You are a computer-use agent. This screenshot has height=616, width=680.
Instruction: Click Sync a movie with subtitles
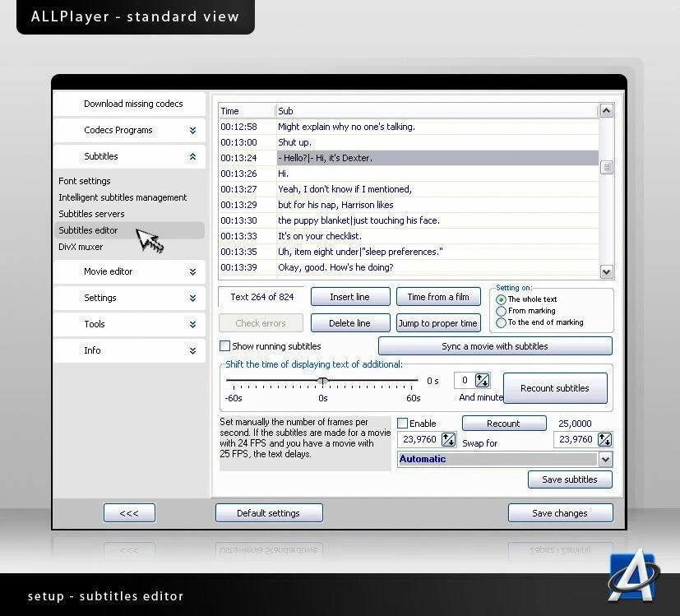(x=495, y=346)
